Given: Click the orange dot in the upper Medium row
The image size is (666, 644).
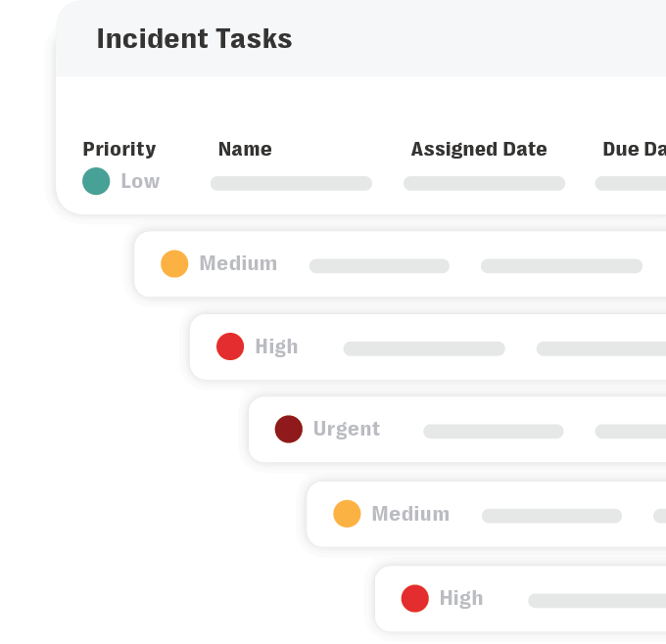Looking at the screenshot, I should click(x=174, y=263).
